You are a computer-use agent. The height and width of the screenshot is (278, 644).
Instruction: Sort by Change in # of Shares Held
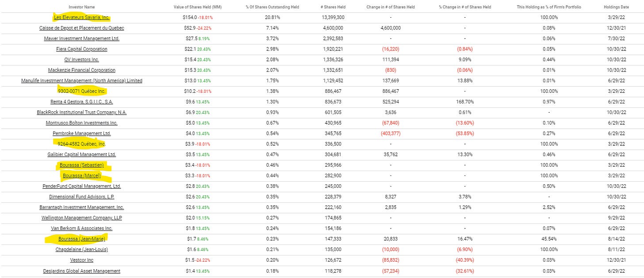[390, 7]
